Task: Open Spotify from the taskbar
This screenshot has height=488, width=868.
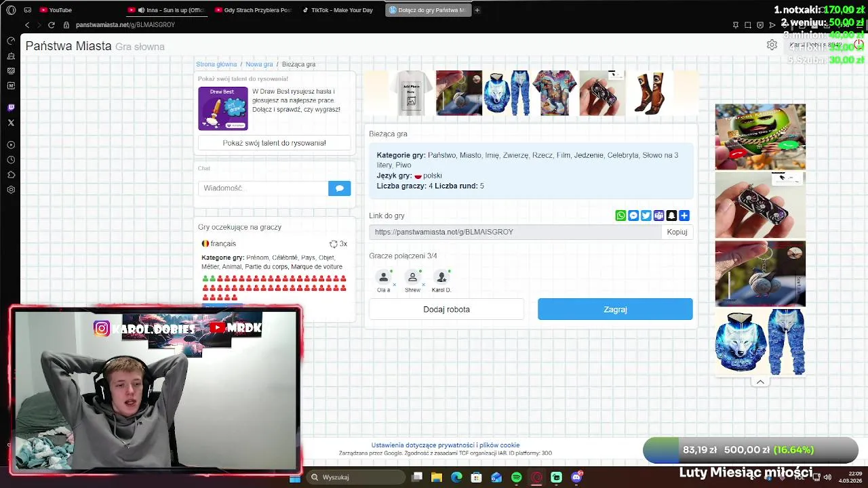Action: (x=517, y=477)
